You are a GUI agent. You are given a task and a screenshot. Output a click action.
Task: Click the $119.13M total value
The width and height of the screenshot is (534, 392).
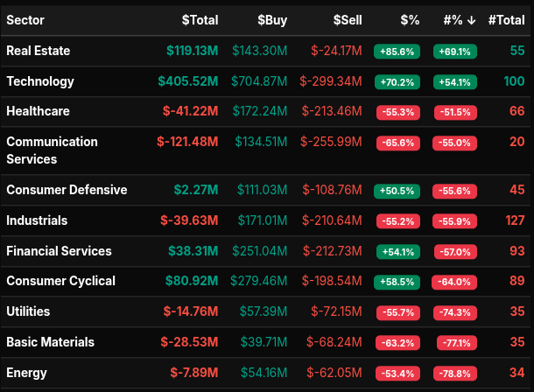192,51
